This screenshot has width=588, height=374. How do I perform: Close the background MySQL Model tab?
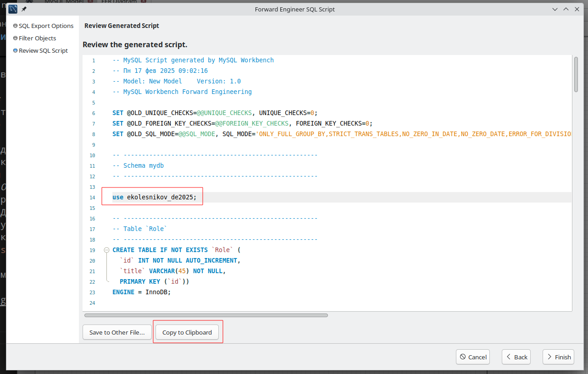pyautogui.click(x=90, y=2)
